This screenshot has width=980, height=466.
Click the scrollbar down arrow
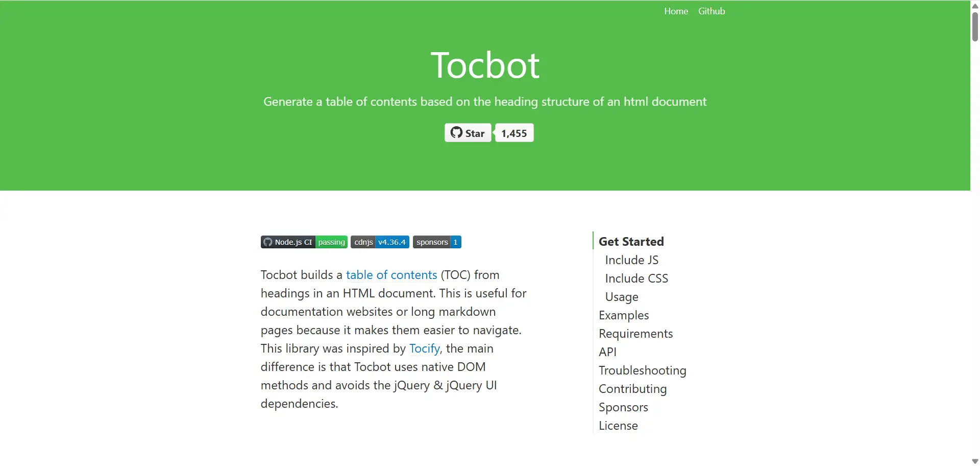[x=975, y=461]
